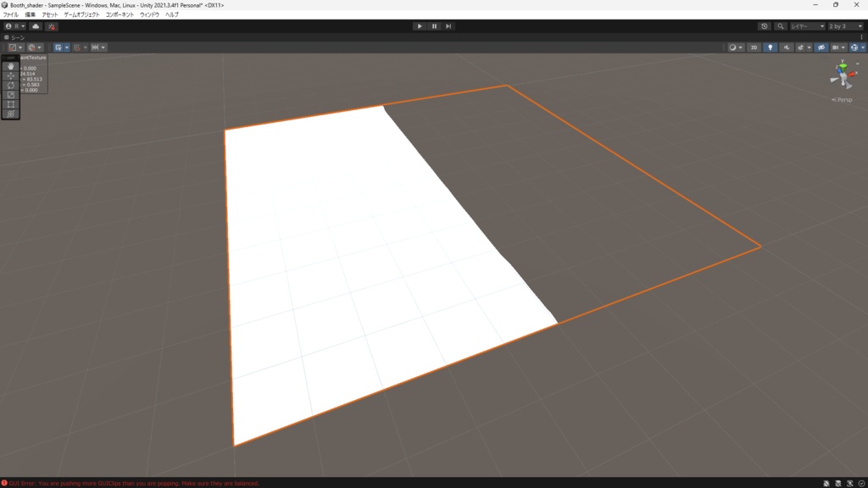Viewport: 868px width, 488px height.
Task: Open Unity cloud services
Action: coord(36,26)
